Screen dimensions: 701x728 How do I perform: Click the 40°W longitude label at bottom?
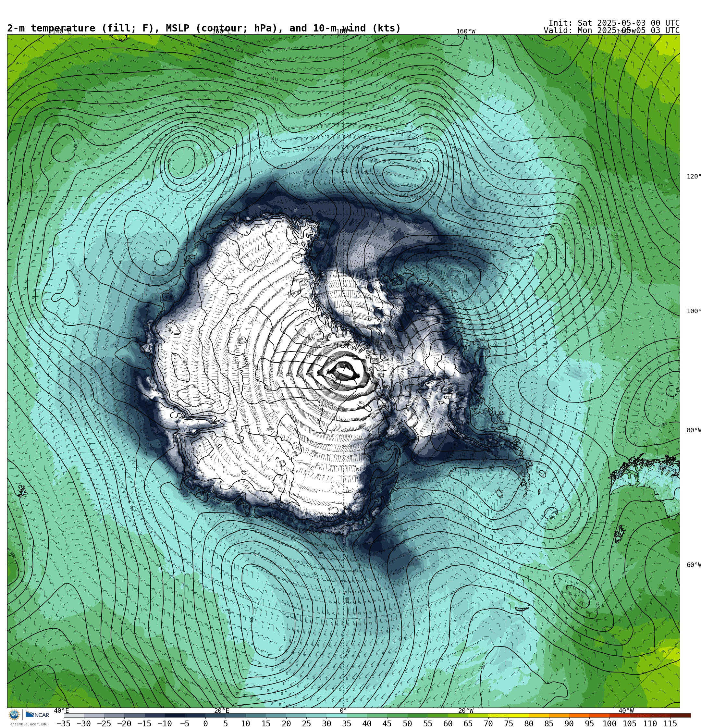(626, 710)
